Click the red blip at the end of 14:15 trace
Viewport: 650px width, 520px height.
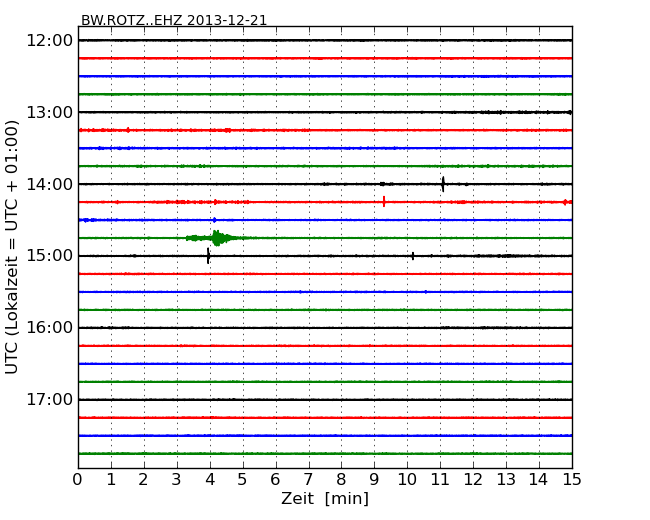tap(566, 202)
